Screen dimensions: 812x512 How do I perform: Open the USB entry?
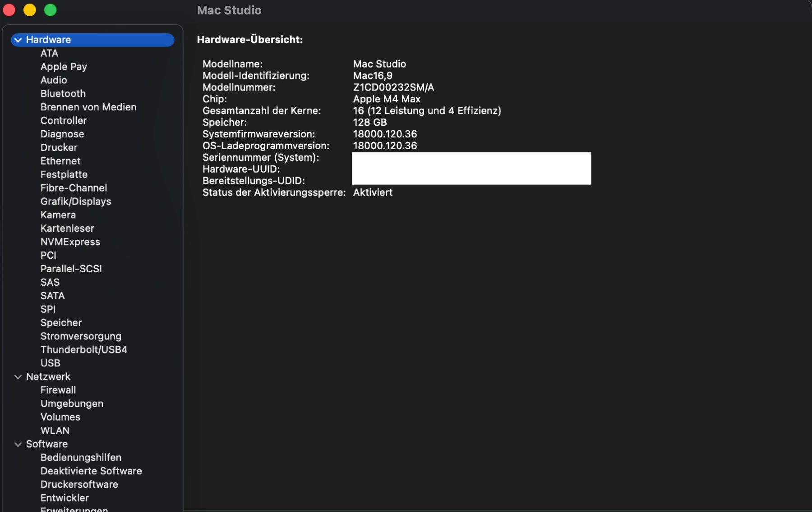[x=51, y=363]
